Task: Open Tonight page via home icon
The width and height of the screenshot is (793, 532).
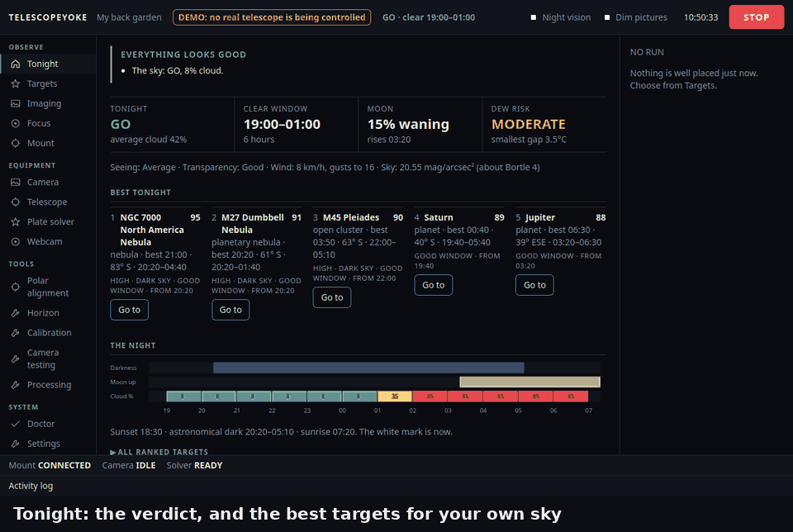Action: pyautogui.click(x=16, y=64)
